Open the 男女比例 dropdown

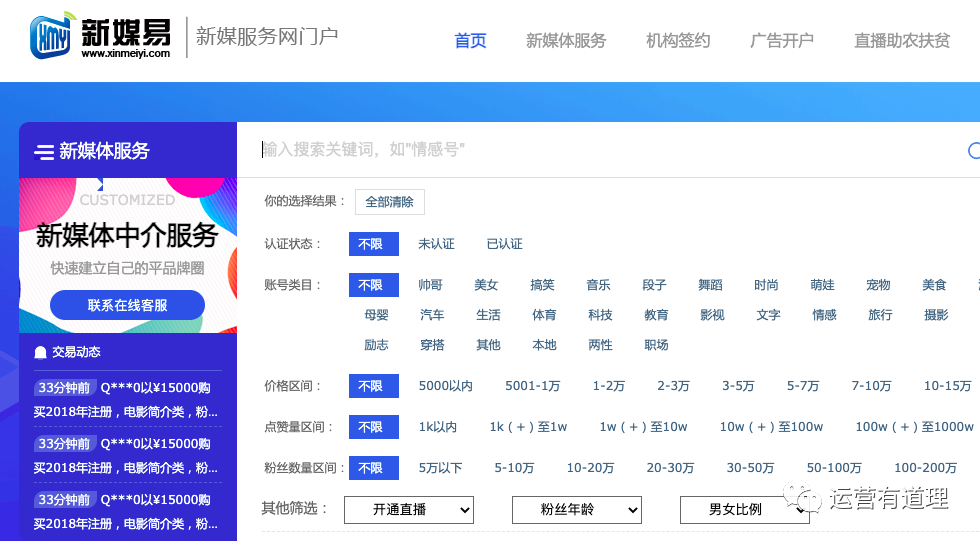tap(744, 510)
